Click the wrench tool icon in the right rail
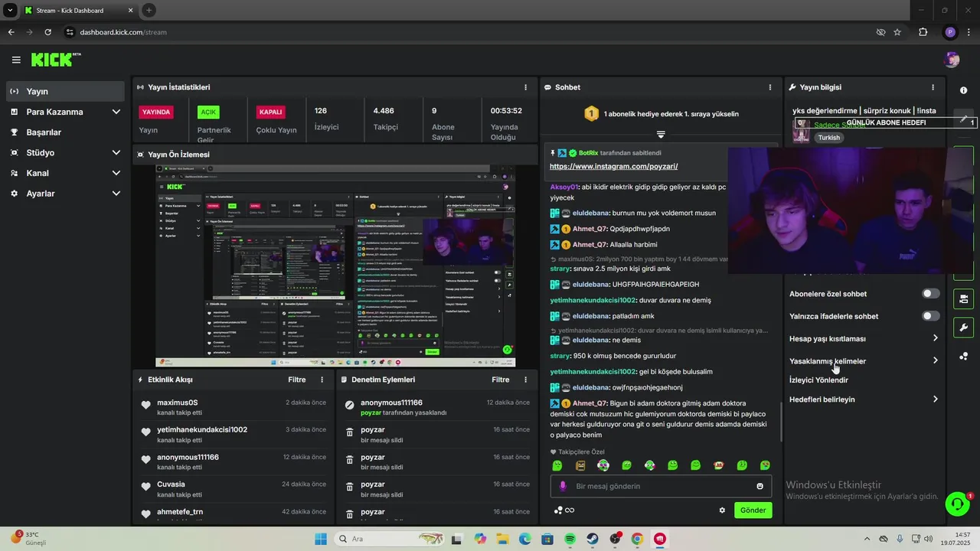This screenshot has width=980, height=551. click(x=964, y=328)
